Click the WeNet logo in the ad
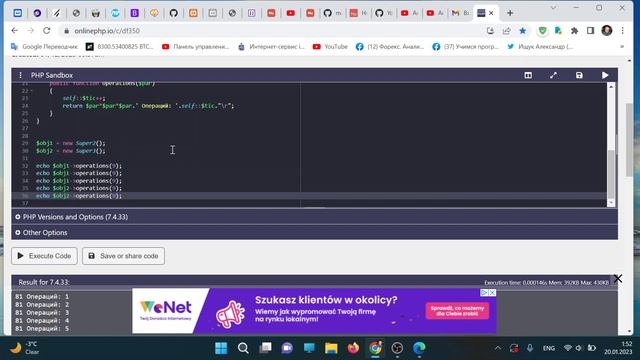 click(166, 311)
